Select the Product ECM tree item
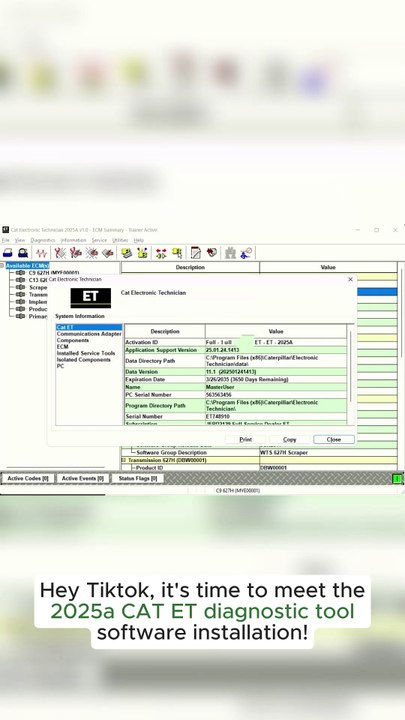 point(38,309)
